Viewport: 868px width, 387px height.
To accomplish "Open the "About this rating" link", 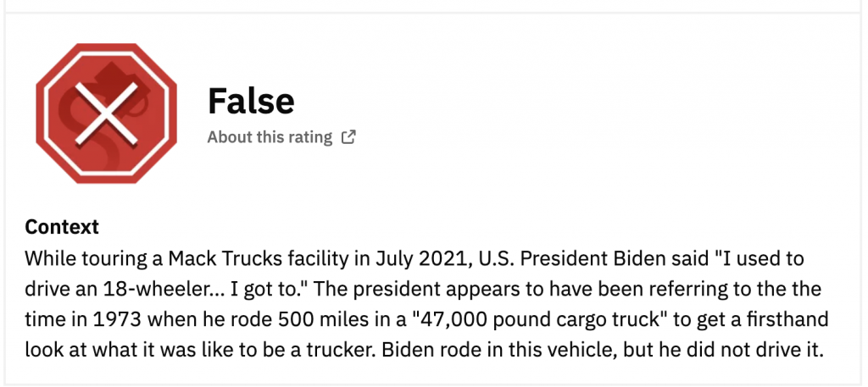I will tap(270, 137).
